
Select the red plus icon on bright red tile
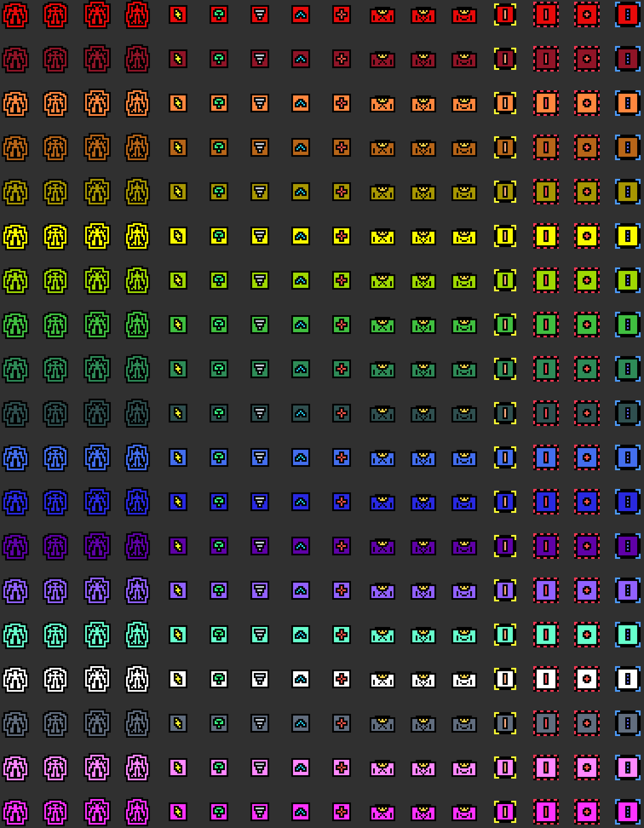342,15
